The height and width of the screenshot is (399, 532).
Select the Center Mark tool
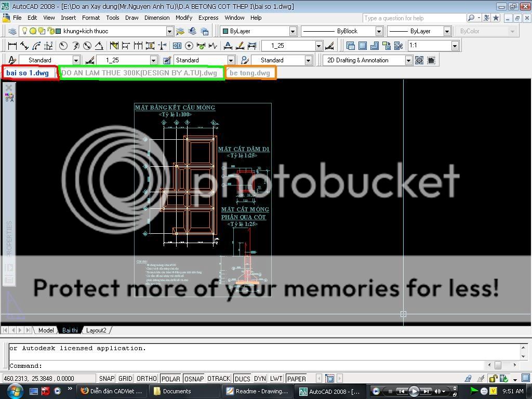click(189, 46)
